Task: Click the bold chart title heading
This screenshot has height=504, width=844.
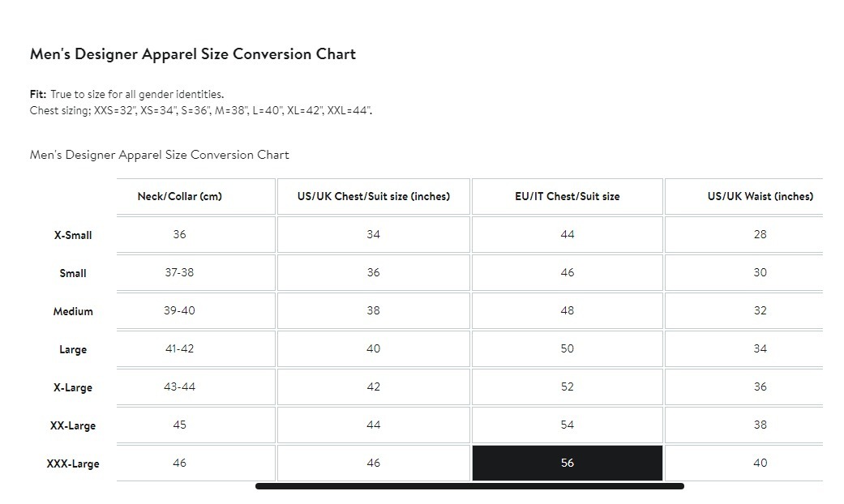Action: 193,54
